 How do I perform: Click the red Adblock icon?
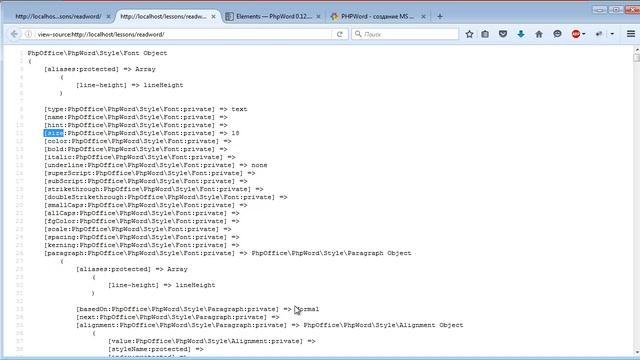point(576,34)
